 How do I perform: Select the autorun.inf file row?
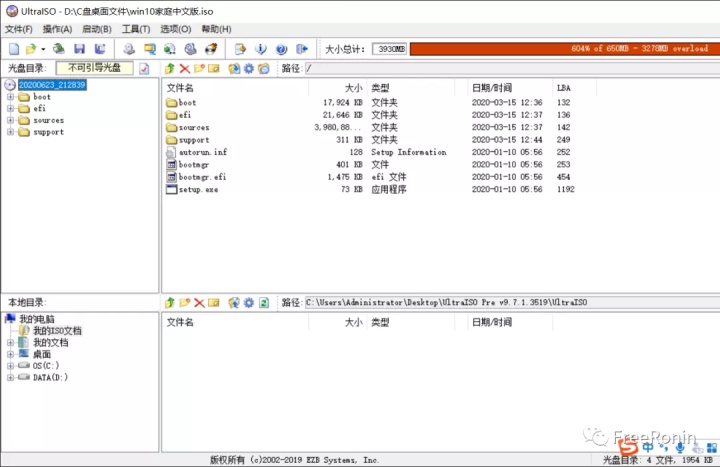tap(370, 152)
